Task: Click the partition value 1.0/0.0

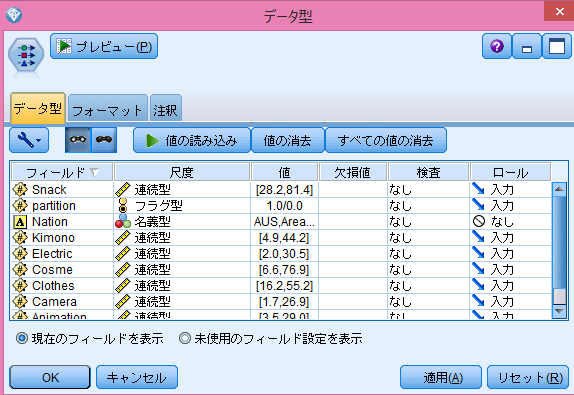Action: click(284, 206)
